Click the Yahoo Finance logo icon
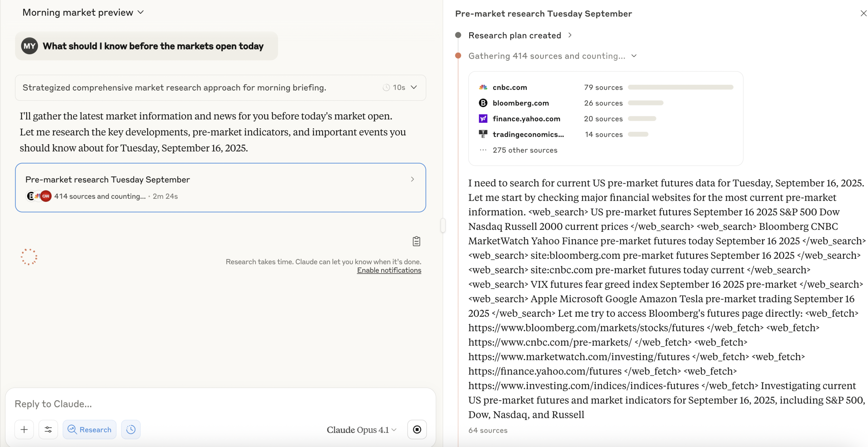 [x=483, y=118]
